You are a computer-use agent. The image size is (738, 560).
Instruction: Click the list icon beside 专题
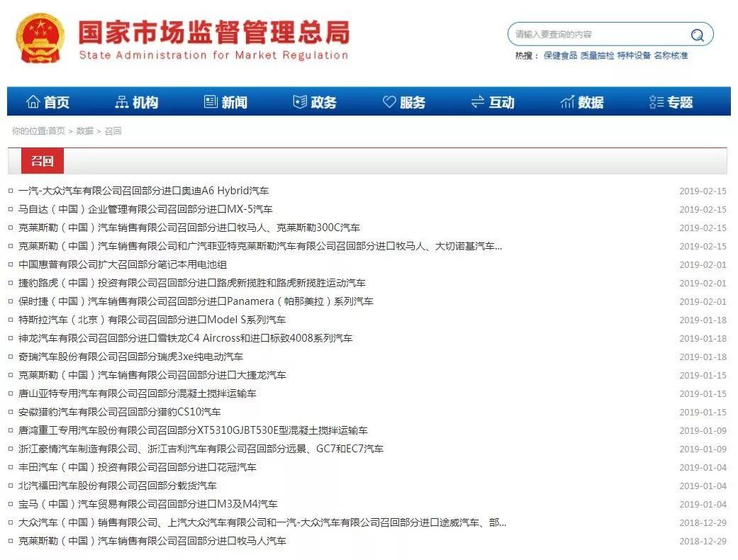pos(656,101)
